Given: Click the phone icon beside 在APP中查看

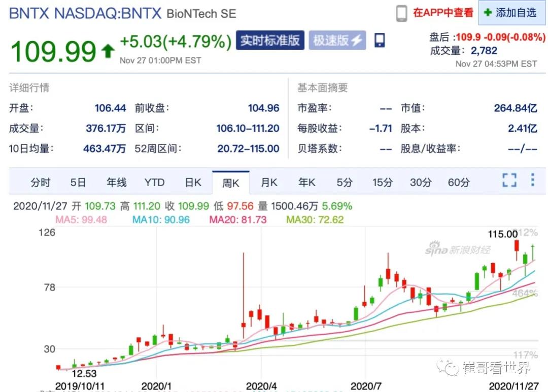Looking at the screenshot, I should click(x=401, y=13).
